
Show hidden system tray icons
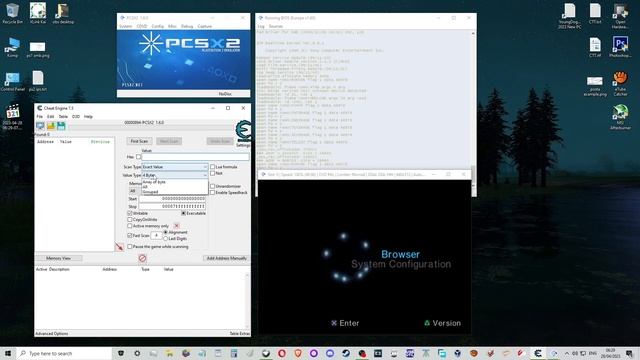pyautogui.click(x=567, y=353)
